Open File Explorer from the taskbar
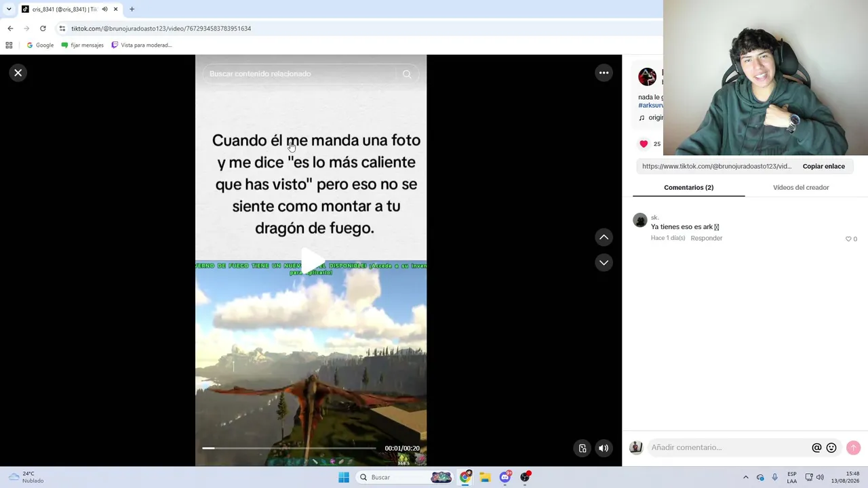 485,477
